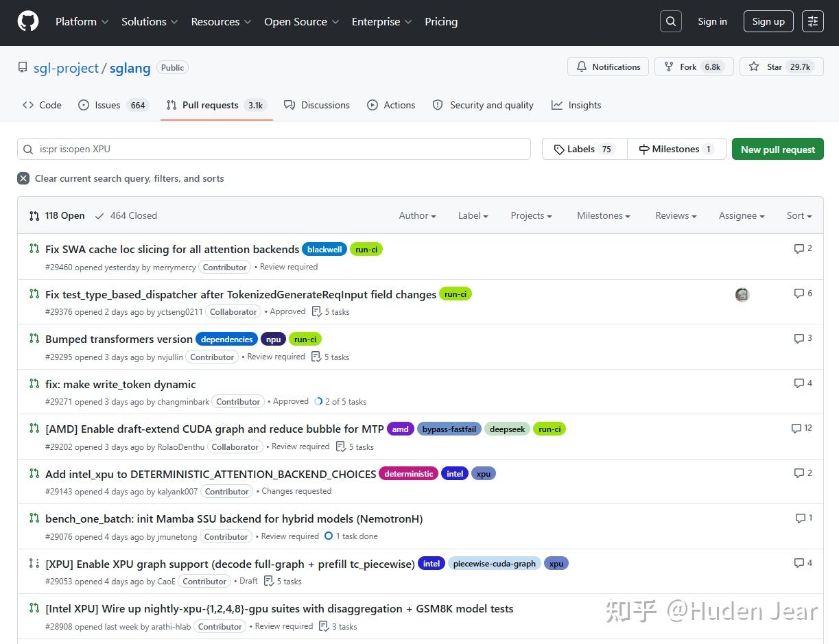Open the sgl-project owner link
839x644 pixels.
[x=66, y=68]
